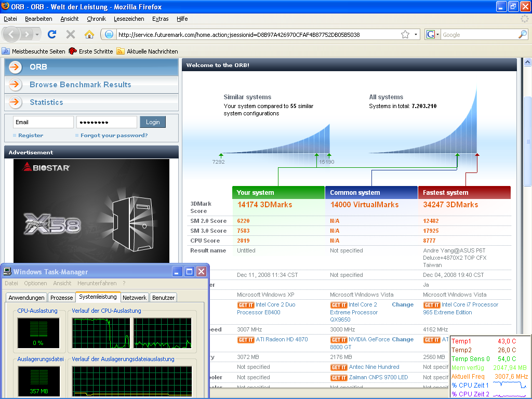Click GET IT badge for Zalman CNPS 9700

[339, 378]
